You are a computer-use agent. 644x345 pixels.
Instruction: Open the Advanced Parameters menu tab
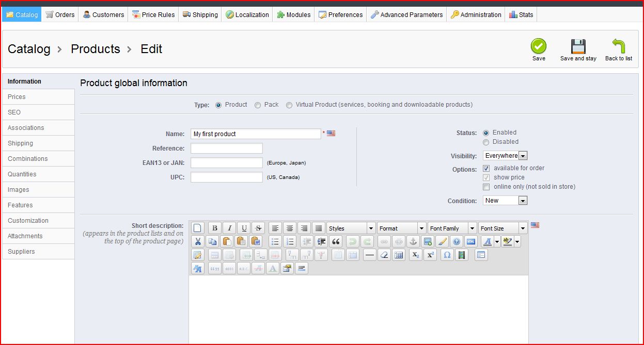tap(407, 14)
